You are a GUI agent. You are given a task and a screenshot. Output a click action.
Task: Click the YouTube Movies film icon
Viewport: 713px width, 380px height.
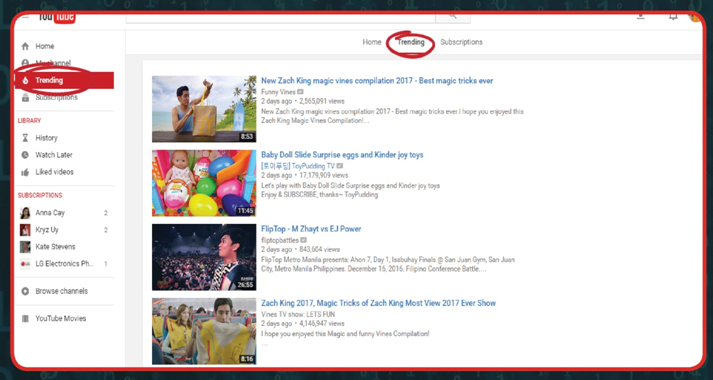(x=25, y=319)
